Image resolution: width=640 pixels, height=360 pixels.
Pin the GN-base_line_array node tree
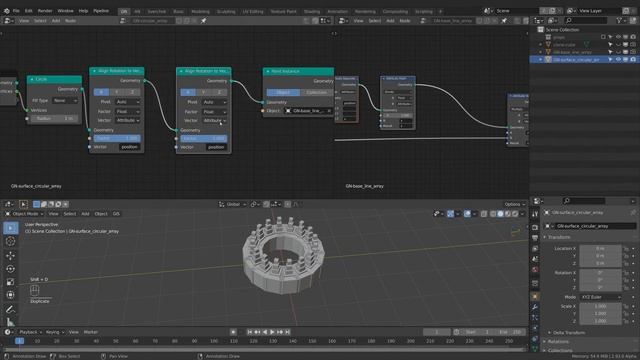tap(504, 20)
